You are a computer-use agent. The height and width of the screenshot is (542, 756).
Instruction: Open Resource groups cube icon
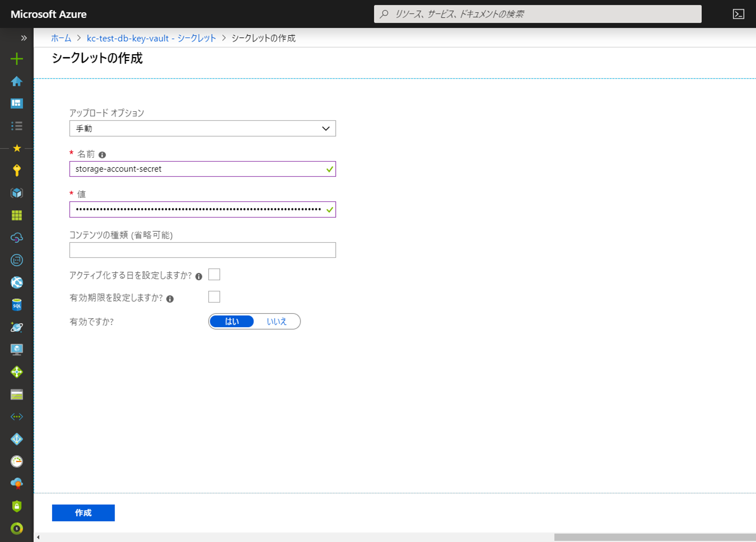click(17, 193)
